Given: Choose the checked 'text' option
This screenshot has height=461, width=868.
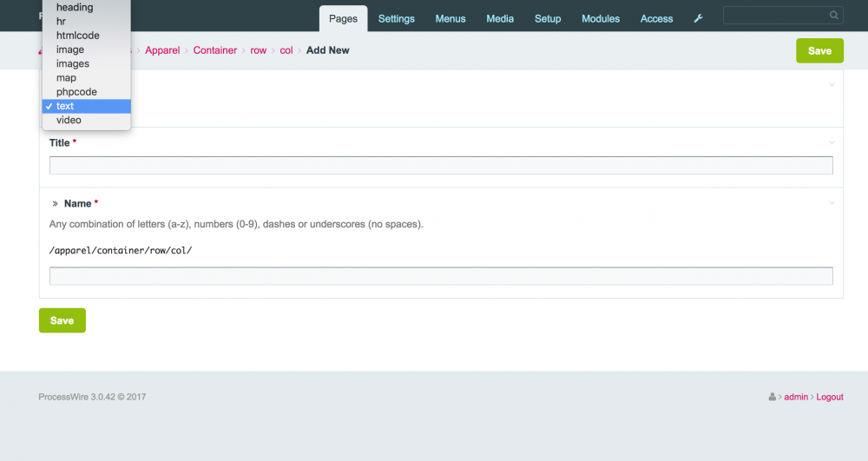Looking at the screenshot, I should click(65, 106).
